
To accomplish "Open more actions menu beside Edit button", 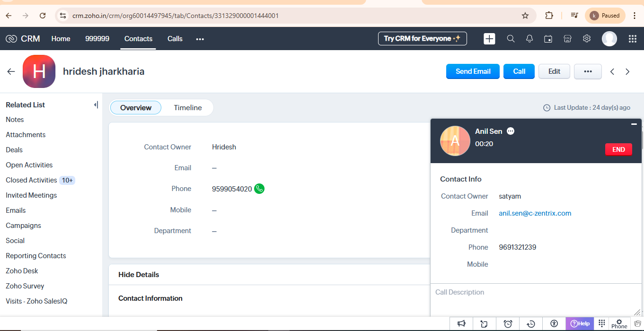I will (x=588, y=71).
